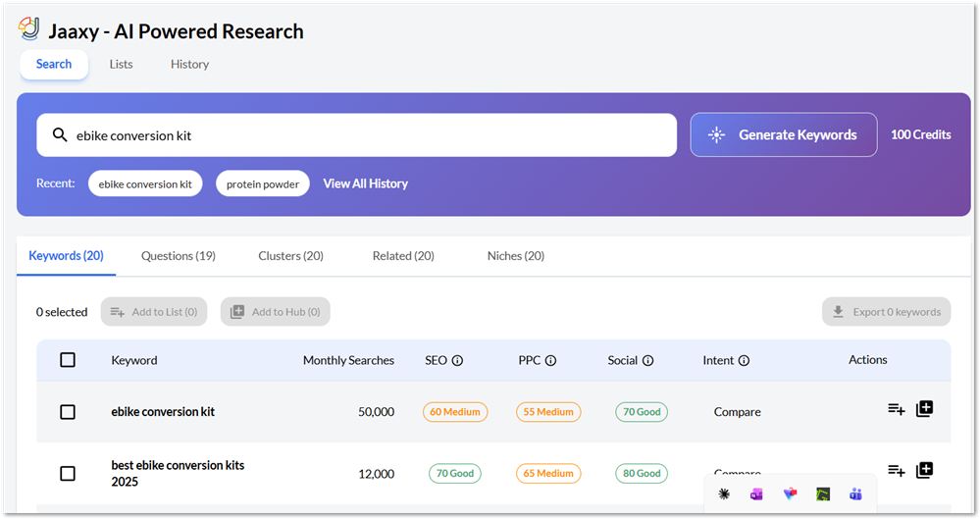This screenshot has height=519, width=980.
Task: Click the Add to List (0) button
Action: pyautogui.click(x=154, y=311)
